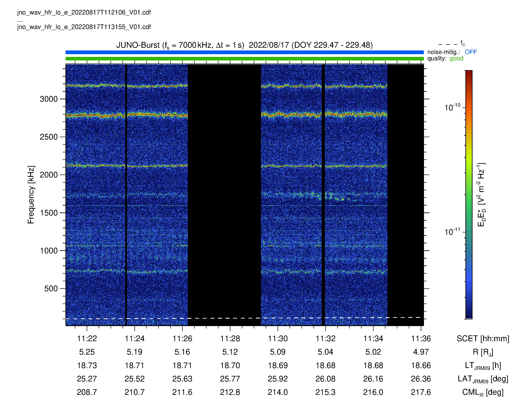This screenshot has width=532, height=411.
Task: Click the 10^-10 colorbar tick label
Action: click(x=452, y=107)
